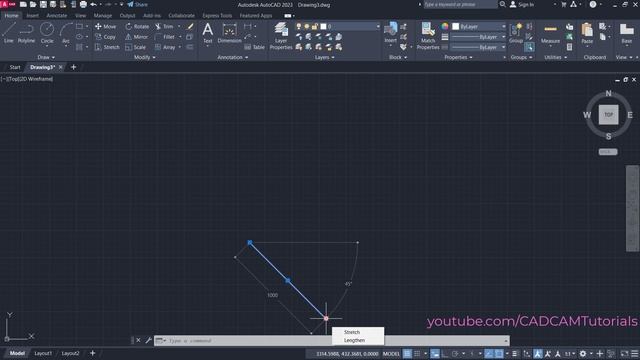Click the layer color white swatch

323,27
